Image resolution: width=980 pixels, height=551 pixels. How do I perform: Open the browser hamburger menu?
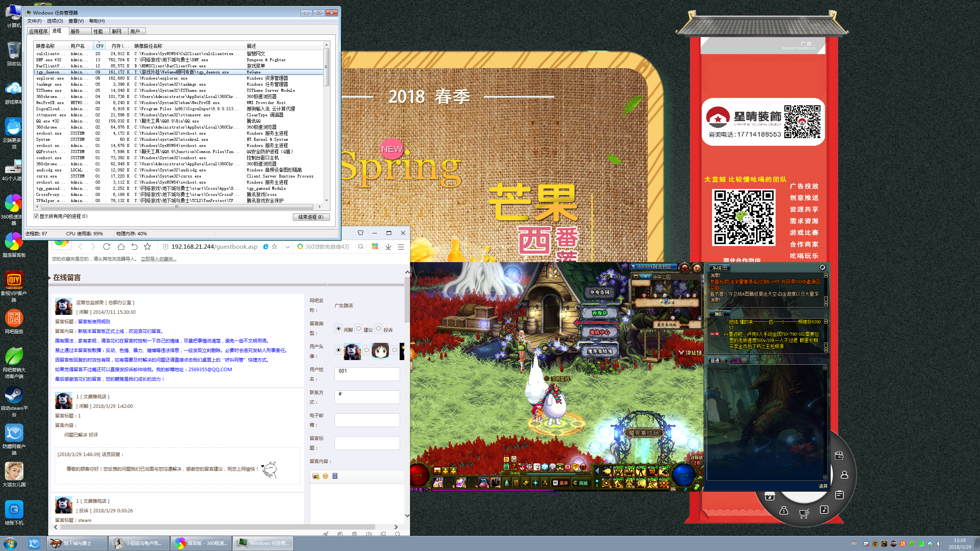click(401, 247)
